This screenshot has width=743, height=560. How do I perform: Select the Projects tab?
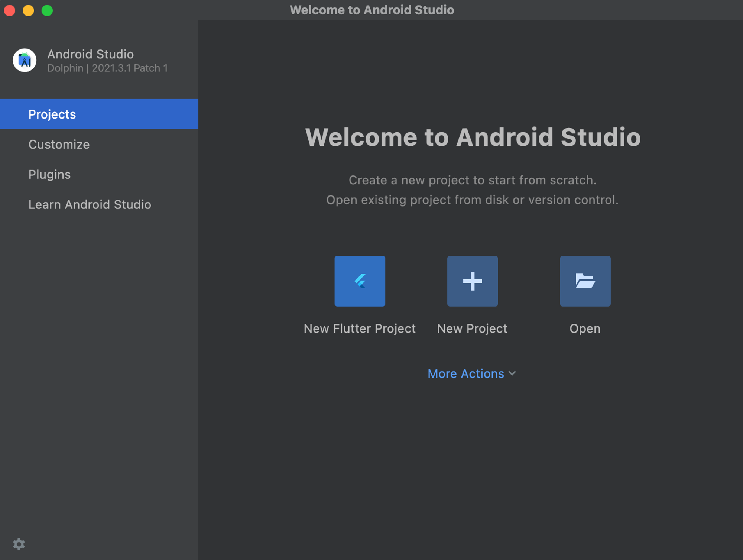[x=52, y=114]
